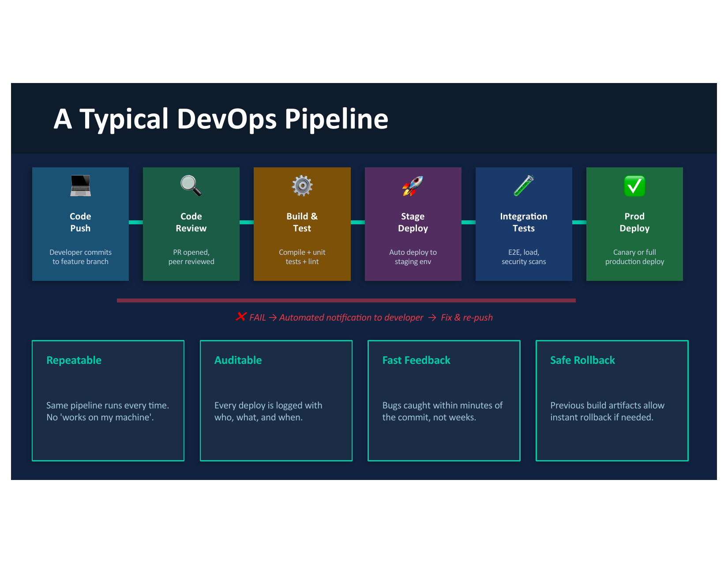Image resolution: width=728 pixels, height=563 pixels.
Task: Click 'E2E, load, security scans' description
Action: point(524,257)
